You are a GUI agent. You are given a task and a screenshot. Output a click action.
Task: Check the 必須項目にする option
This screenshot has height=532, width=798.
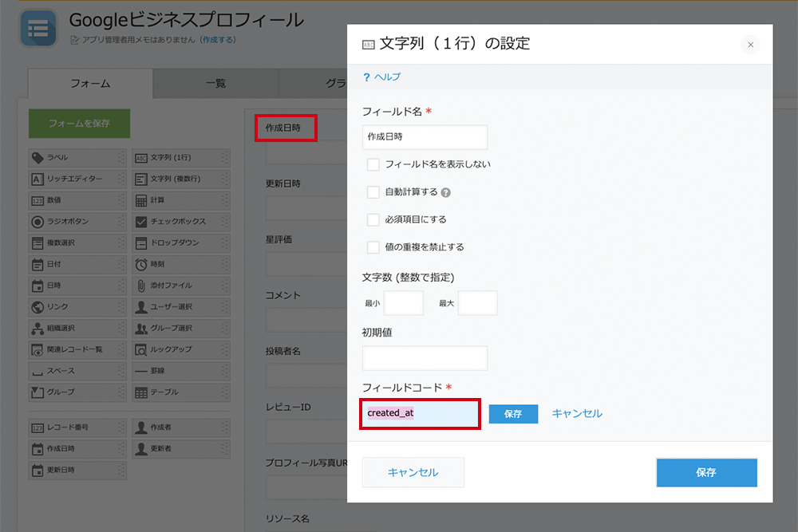[373, 219]
